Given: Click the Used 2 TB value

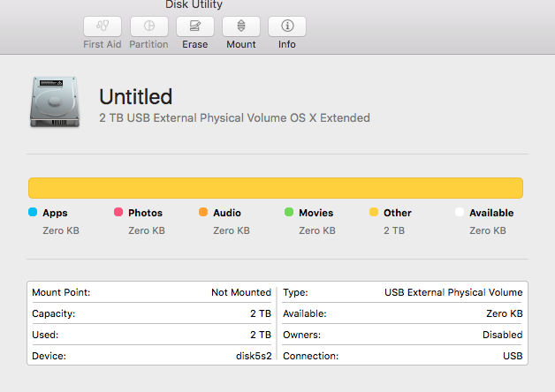Looking at the screenshot, I should 261,335.
